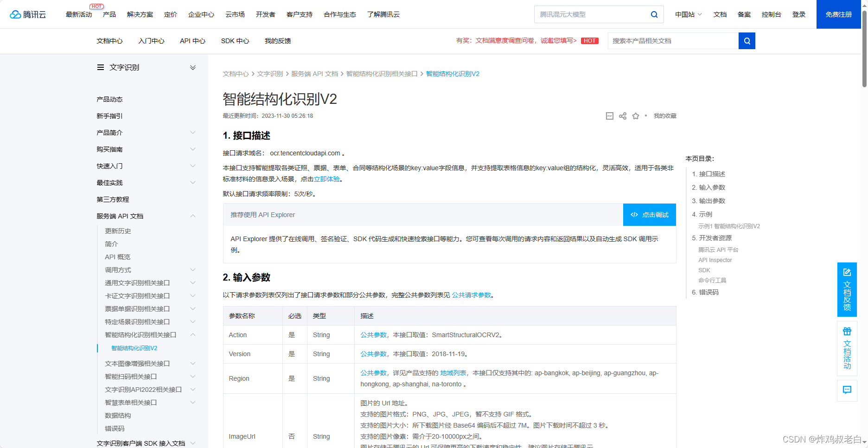The height and width of the screenshot is (448, 868).
Task: Click the 备案 header link
Action: pyautogui.click(x=744, y=14)
